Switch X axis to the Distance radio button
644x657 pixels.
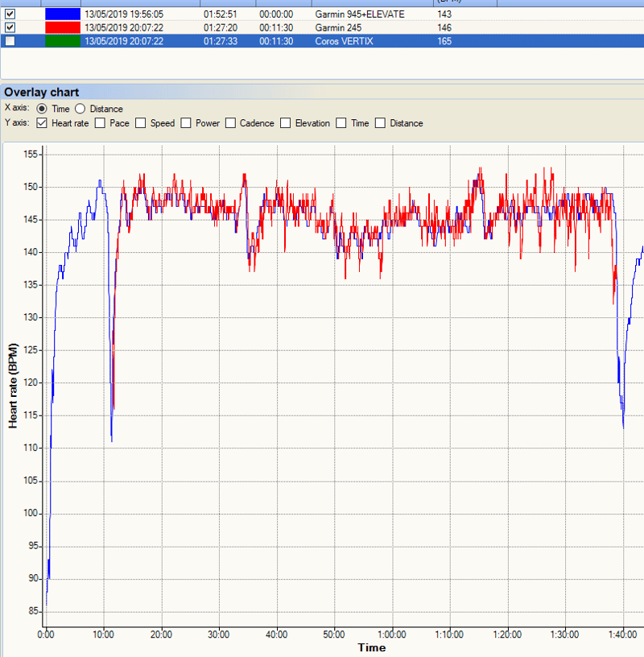[x=80, y=109]
